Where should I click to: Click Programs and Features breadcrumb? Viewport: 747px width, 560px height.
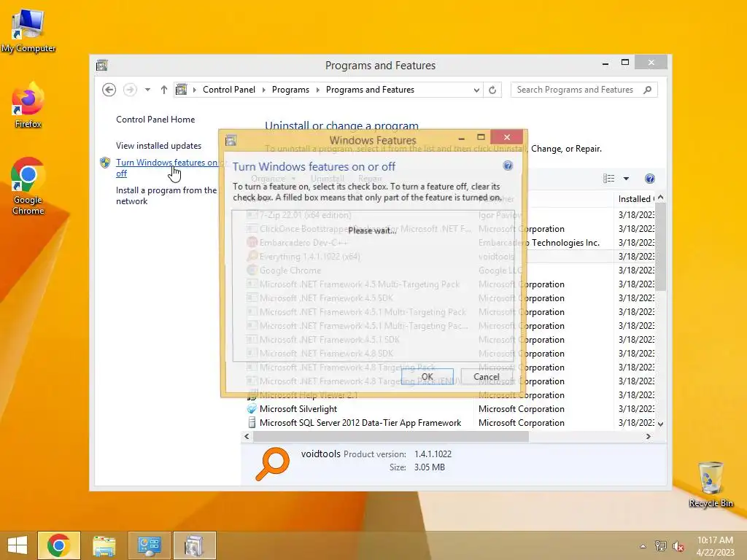point(370,90)
